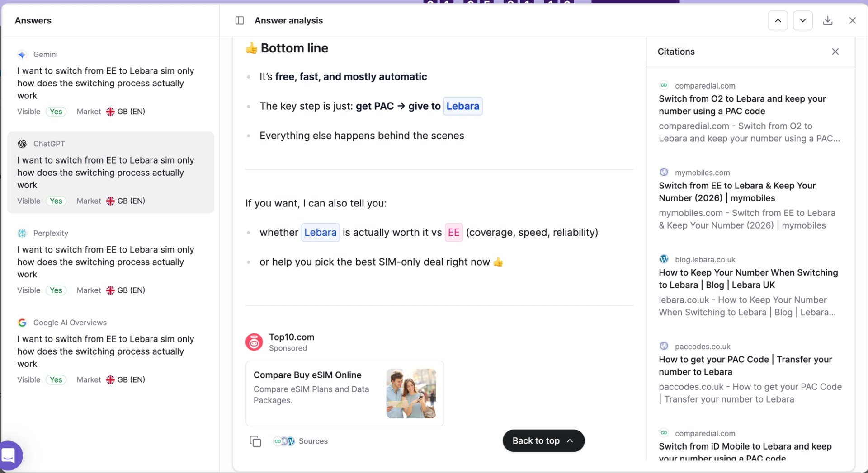Click the Gemini logo icon

22,55
